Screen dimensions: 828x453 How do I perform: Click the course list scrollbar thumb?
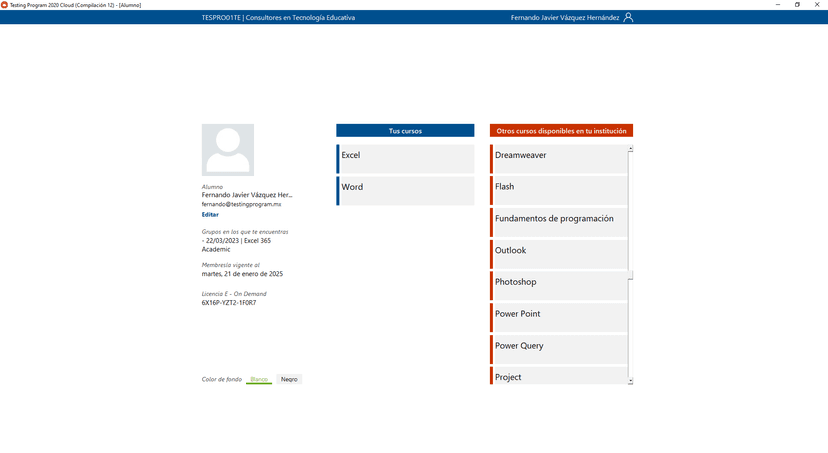pos(631,275)
